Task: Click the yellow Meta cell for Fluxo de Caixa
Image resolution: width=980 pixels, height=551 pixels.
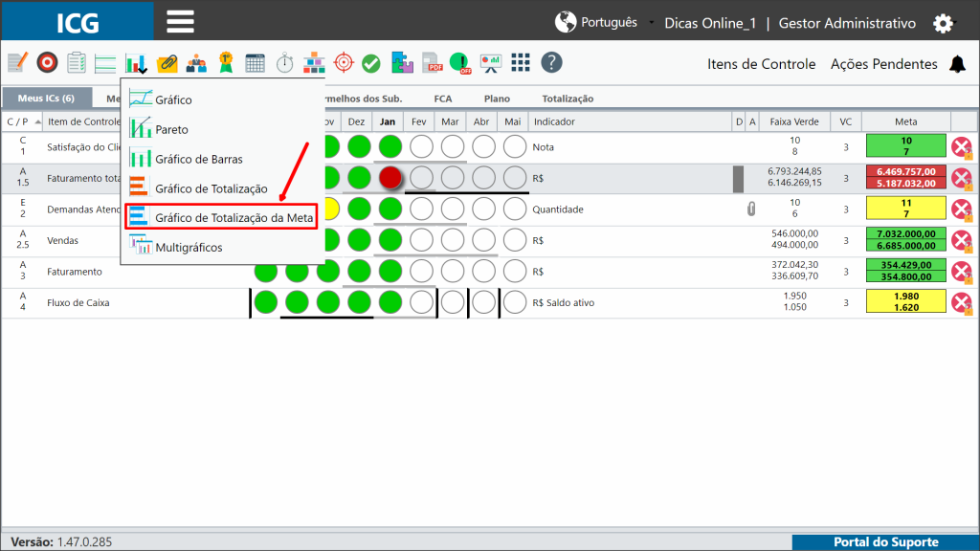Action: click(905, 301)
